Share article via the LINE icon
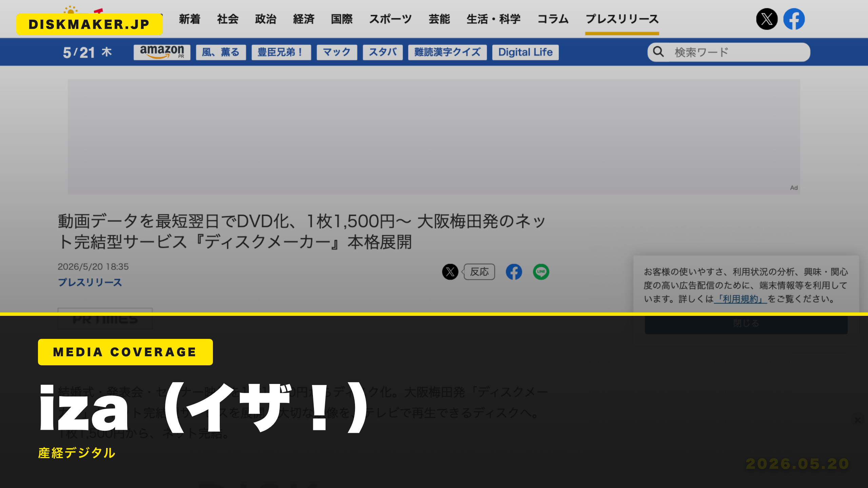Viewport: 868px width, 488px height. [x=541, y=272]
